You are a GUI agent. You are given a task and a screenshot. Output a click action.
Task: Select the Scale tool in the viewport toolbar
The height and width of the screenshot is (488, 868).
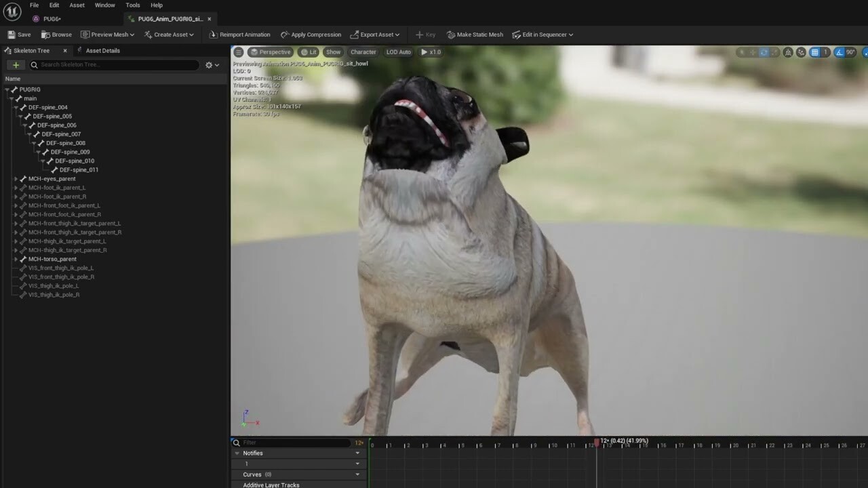pos(774,52)
